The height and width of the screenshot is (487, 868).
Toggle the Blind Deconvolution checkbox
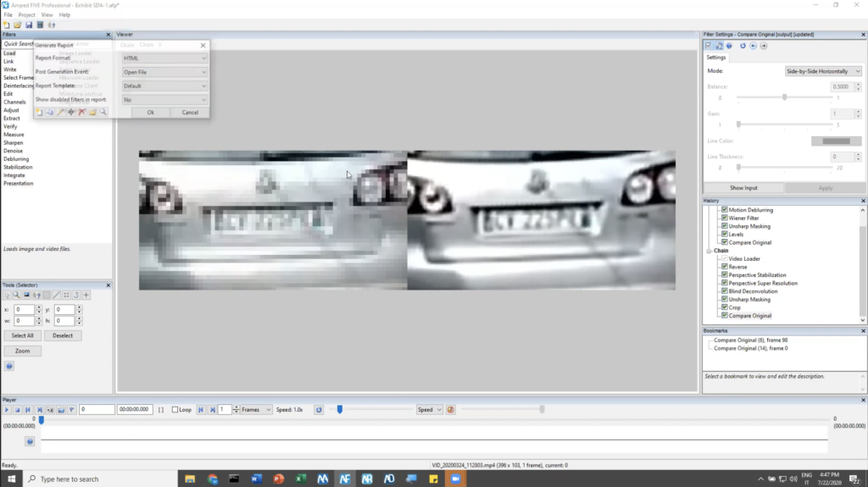click(725, 291)
